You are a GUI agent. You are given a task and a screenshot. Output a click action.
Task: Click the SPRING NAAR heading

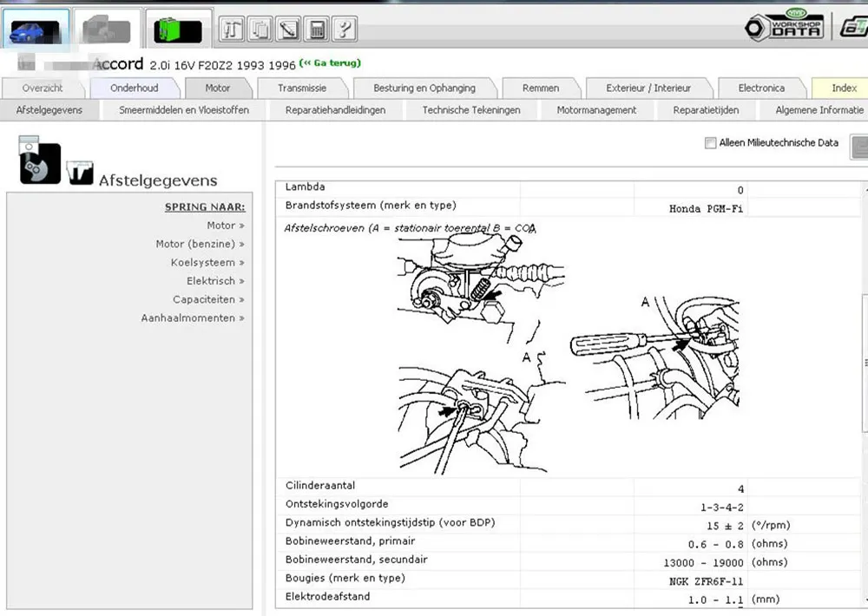coord(205,207)
